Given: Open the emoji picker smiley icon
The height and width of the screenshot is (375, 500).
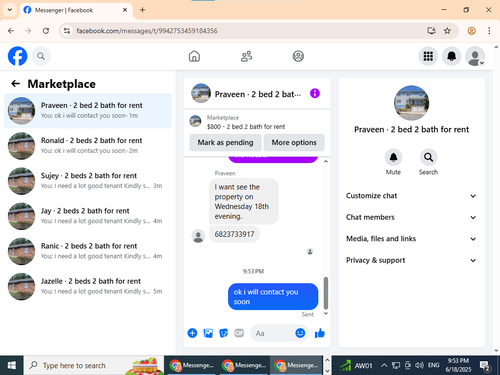Looking at the screenshot, I should [x=300, y=333].
